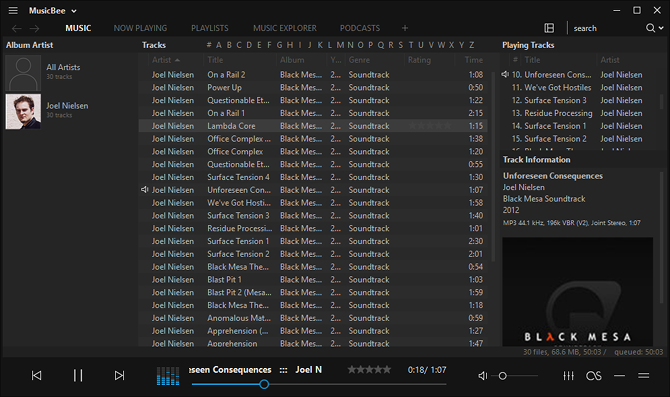Jump to letter M in tracks
The image size is (670, 397).
[340, 45]
